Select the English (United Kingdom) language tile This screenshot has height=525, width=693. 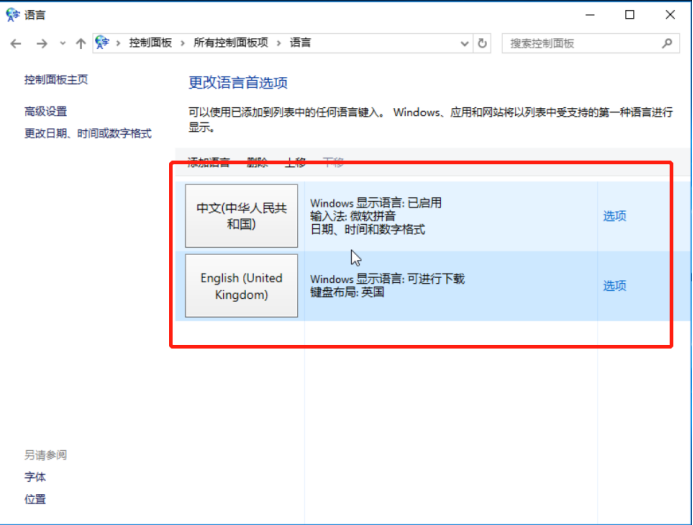click(241, 285)
